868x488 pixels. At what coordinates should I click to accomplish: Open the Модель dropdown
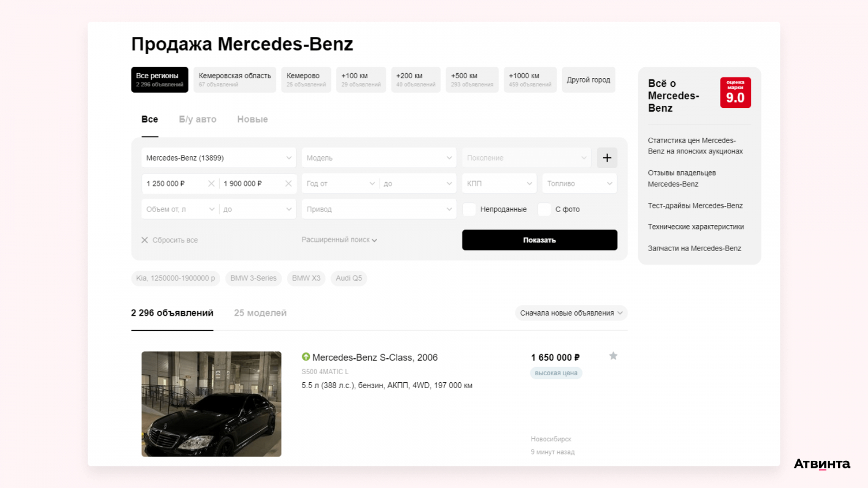pyautogui.click(x=379, y=158)
